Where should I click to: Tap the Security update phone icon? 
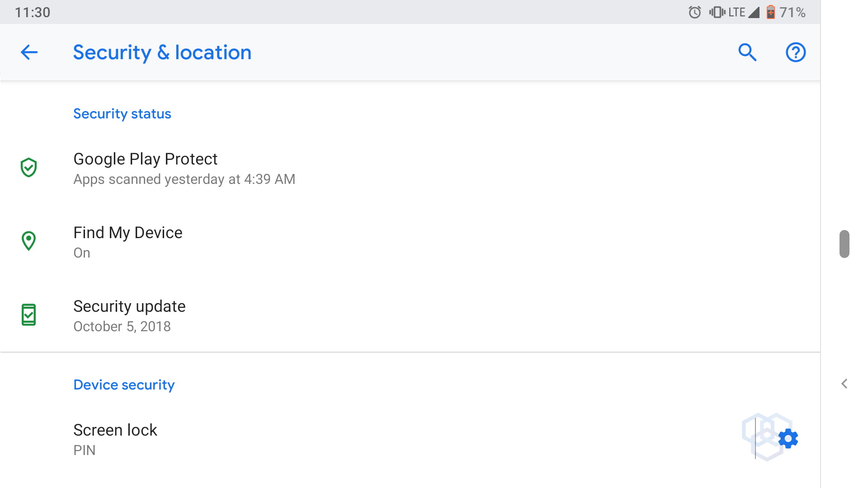(x=28, y=315)
